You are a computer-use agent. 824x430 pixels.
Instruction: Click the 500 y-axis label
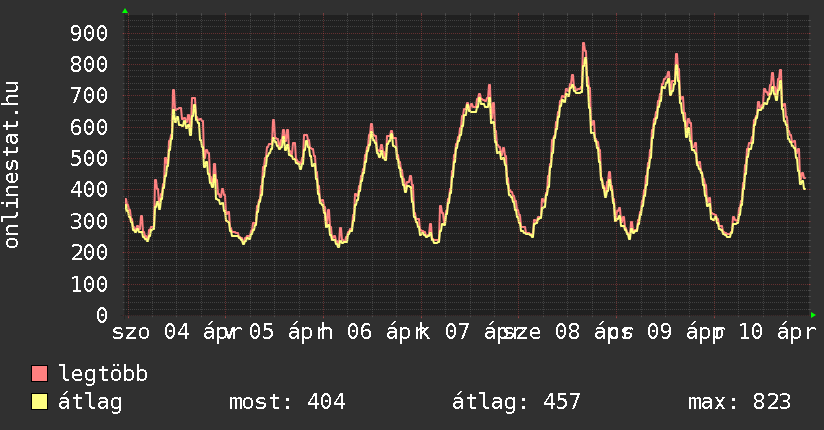coord(88,158)
